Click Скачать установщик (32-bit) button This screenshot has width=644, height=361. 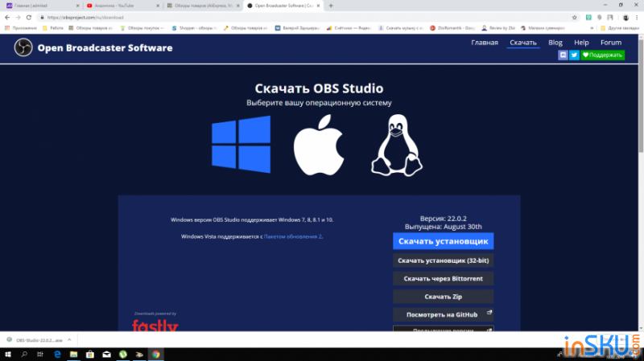444,260
